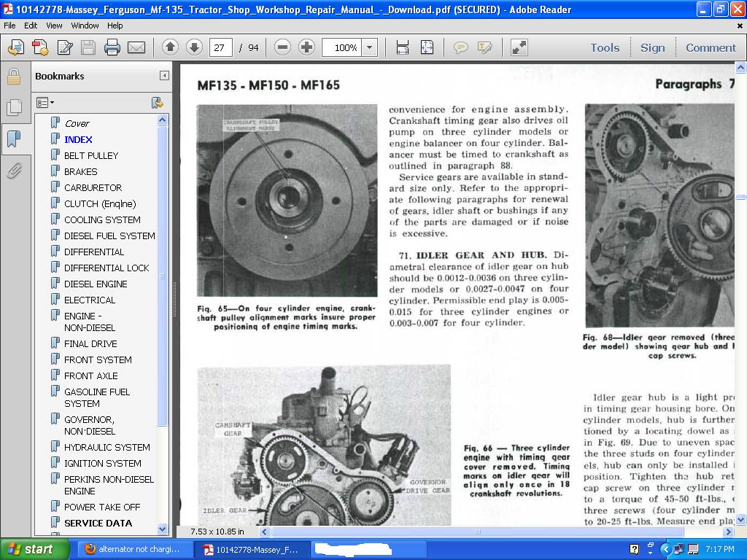Click the document vertical scroll down arrow

[741, 520]
